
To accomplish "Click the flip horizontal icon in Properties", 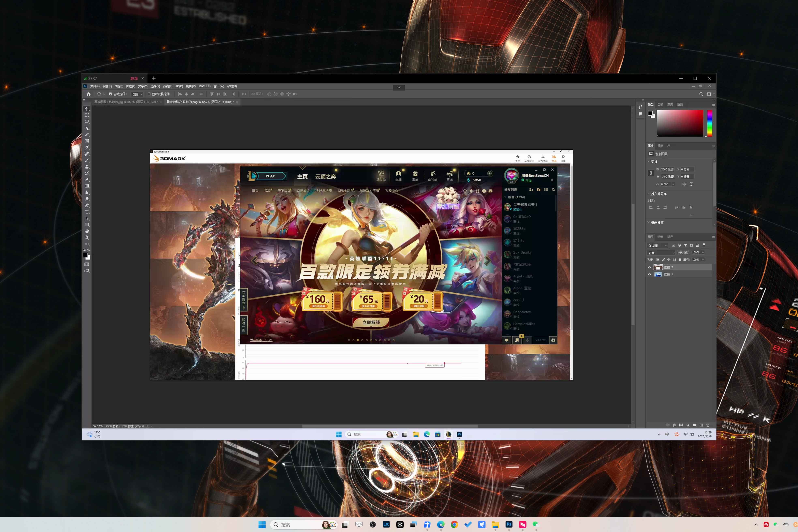I will pyautogui.click(x=684, y=184).
